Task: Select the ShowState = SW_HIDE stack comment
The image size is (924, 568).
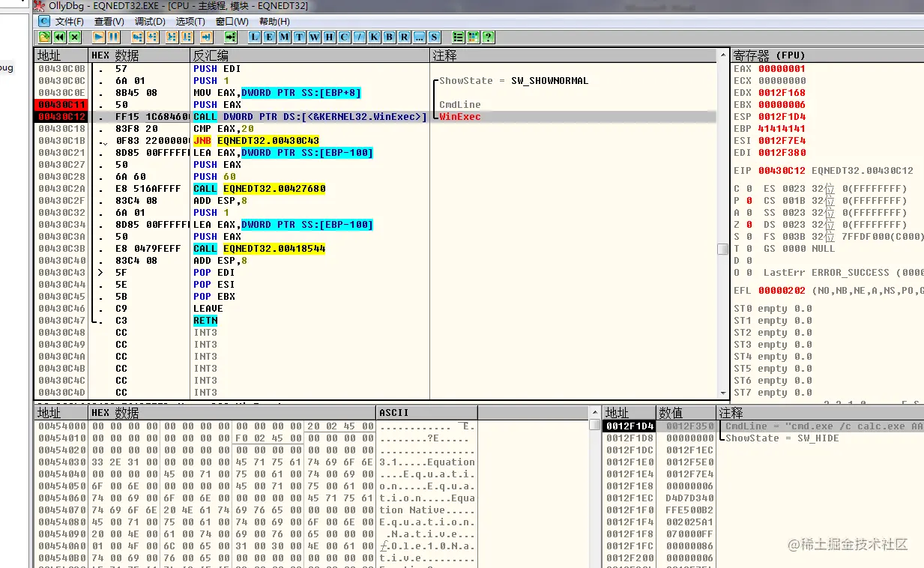Action: 782,438
